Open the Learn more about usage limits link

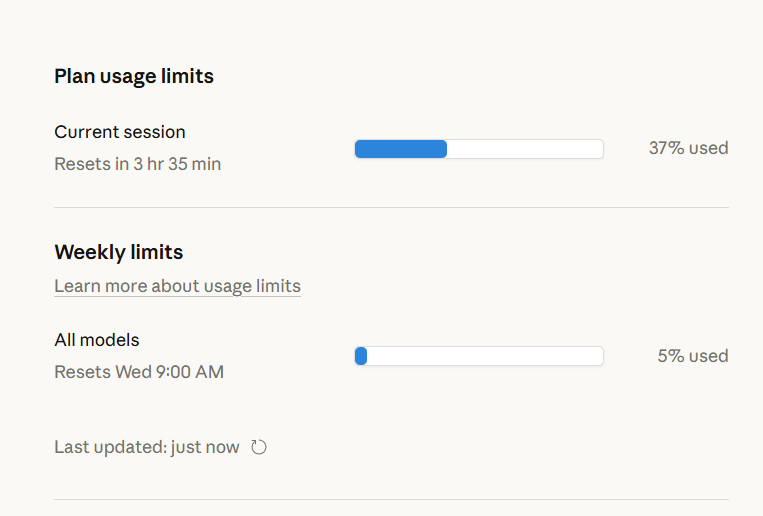[x=177, y=286]
